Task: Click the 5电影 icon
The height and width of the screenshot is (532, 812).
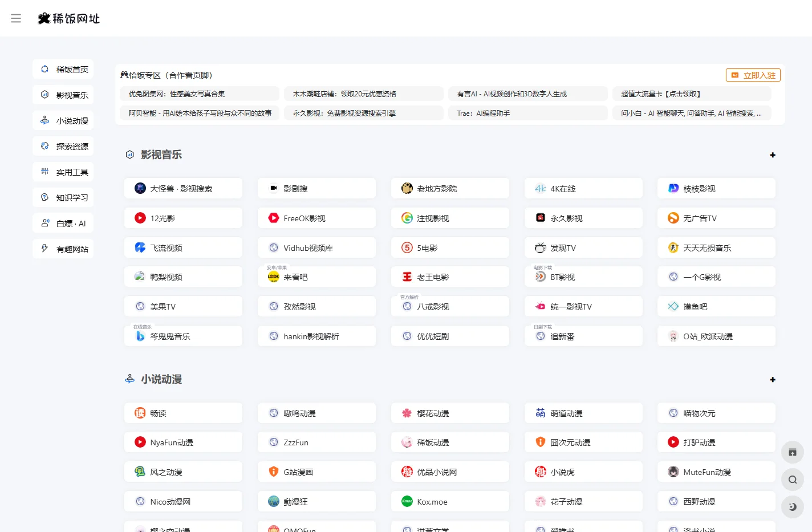Action: point(407,247)
